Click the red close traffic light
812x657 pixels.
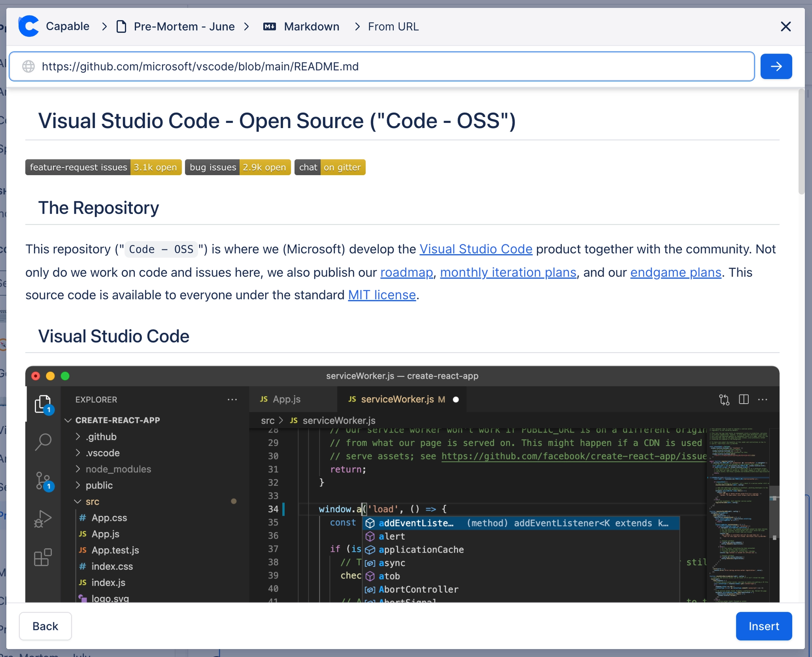[x=36, y=376]
